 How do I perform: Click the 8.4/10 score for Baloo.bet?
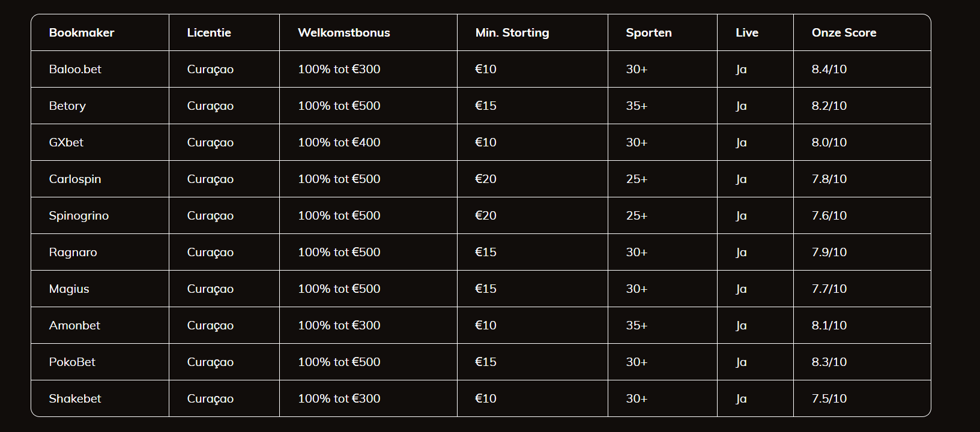(829, 70)
